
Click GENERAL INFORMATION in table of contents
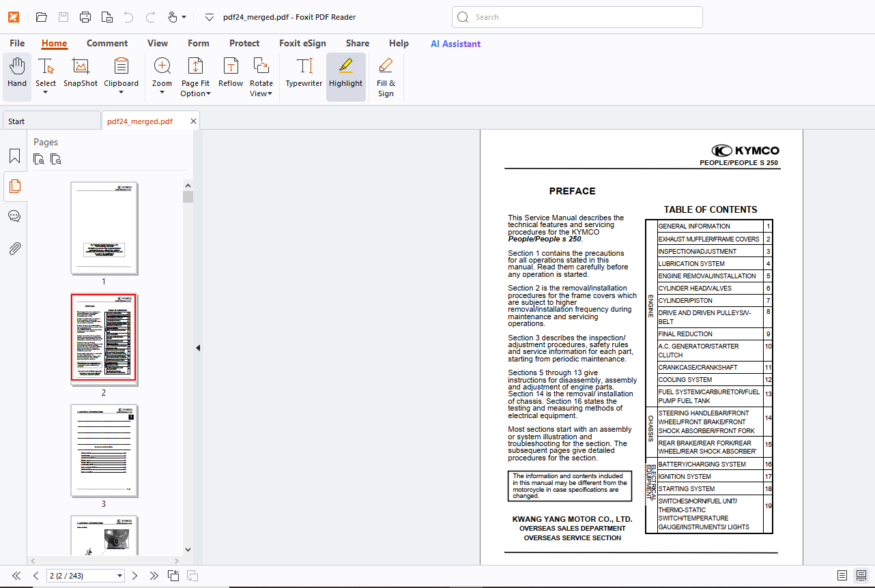[x=694, y=226]
